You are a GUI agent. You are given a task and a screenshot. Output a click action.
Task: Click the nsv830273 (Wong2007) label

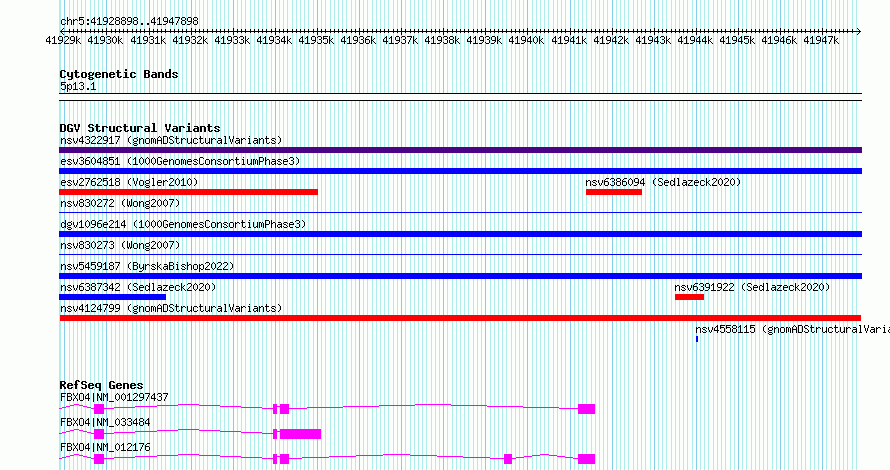[x=120, y=245]
